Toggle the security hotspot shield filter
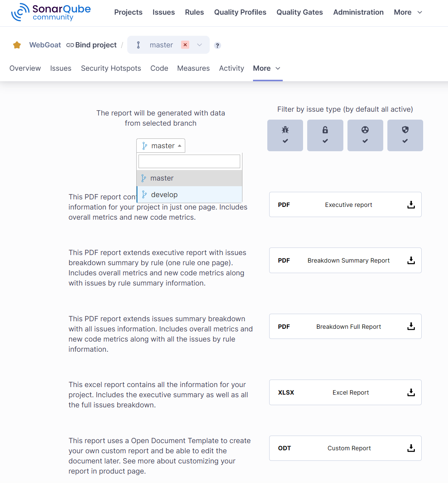 click(x=405, y=135)
